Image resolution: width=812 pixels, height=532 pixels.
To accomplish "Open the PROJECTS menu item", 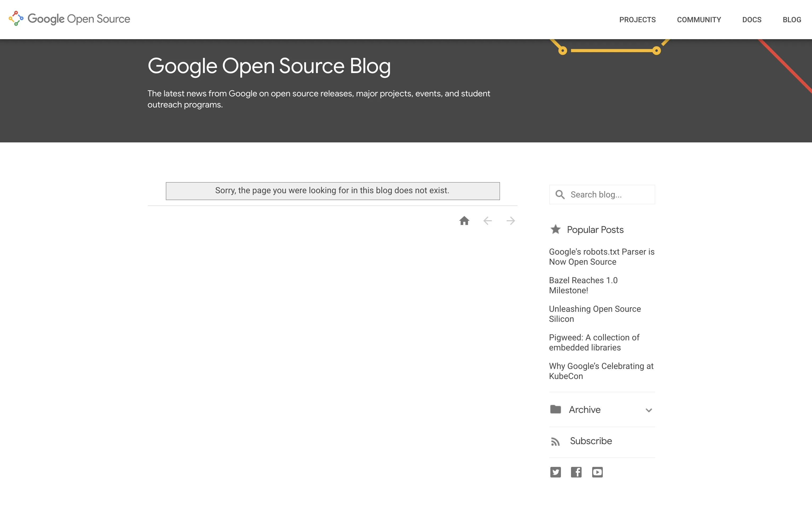I will pos(637,20).
